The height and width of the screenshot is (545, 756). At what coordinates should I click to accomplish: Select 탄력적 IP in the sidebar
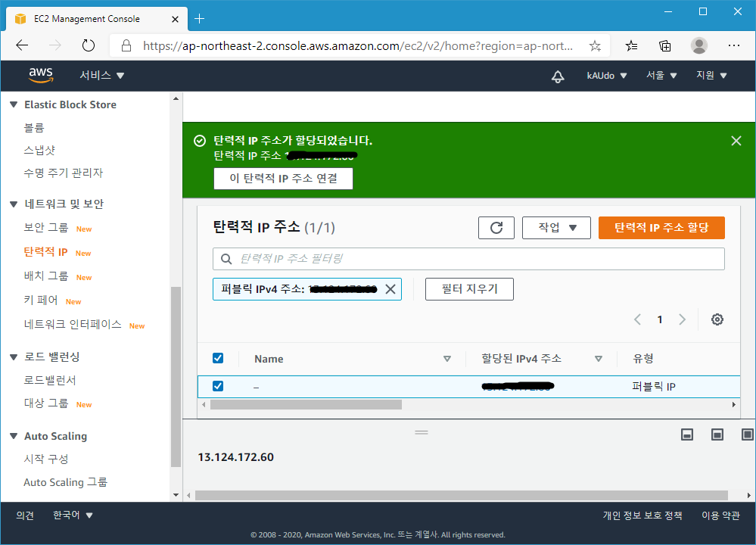(x=46, y=252)
